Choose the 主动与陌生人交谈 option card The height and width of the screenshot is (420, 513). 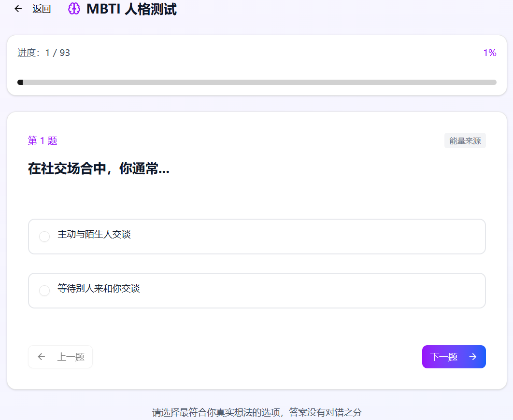coord(257,237)
